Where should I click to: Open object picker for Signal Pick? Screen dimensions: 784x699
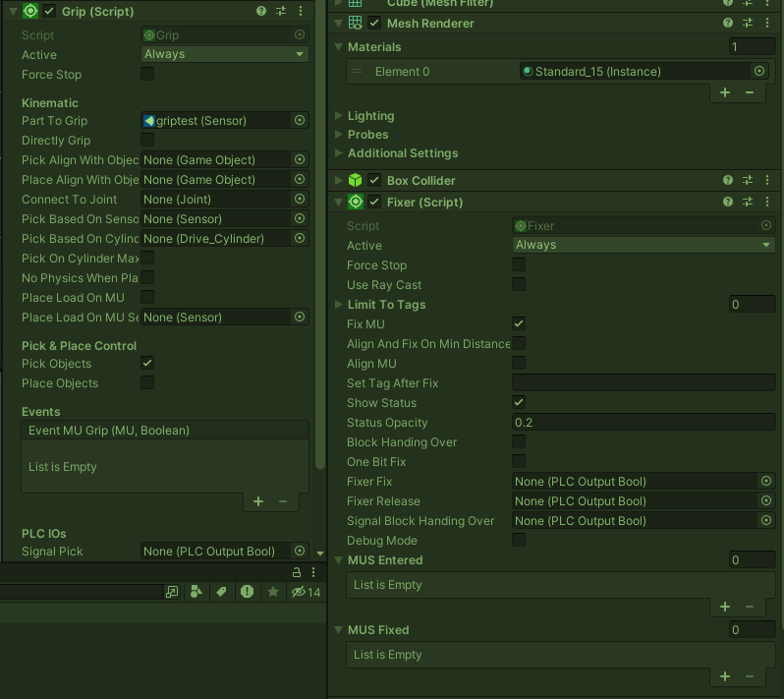pos(300,551)
